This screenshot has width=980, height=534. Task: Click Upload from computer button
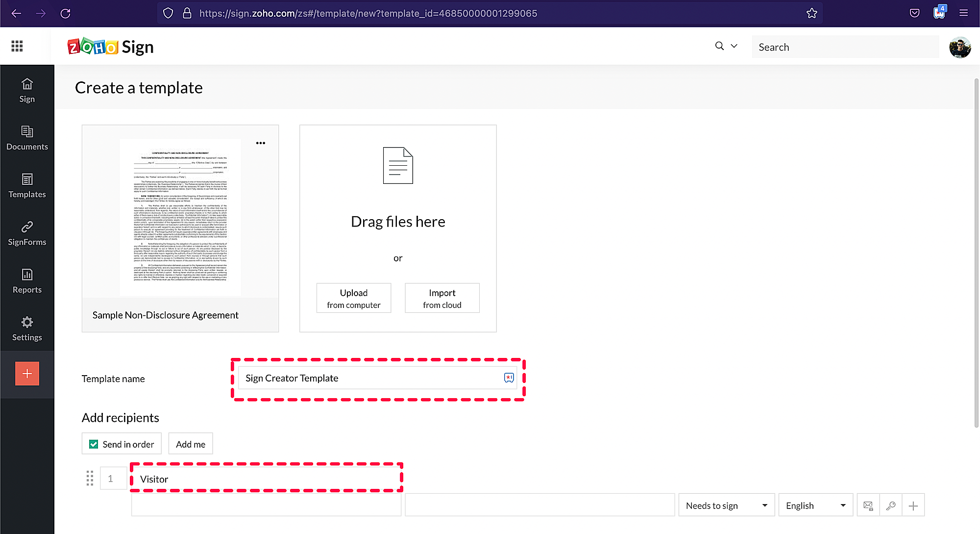point(353,298)
